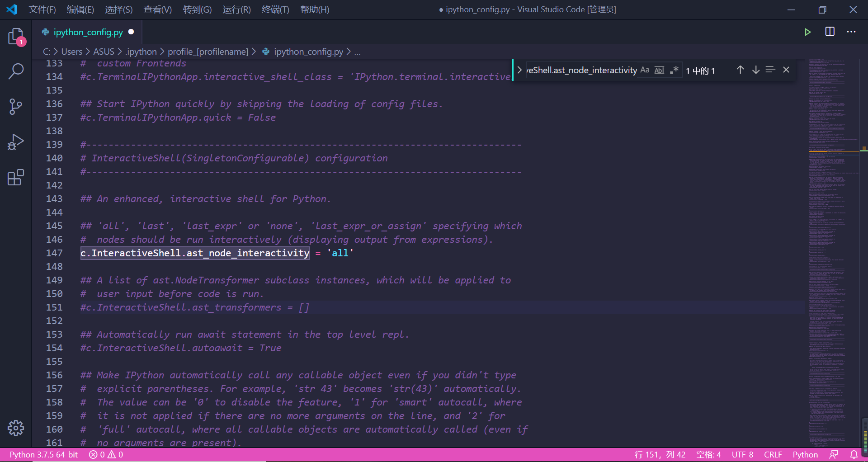Open the Manage gear menu
Image resolution: width=868 pixels, height=462 pixels.
tap(16, 428)
